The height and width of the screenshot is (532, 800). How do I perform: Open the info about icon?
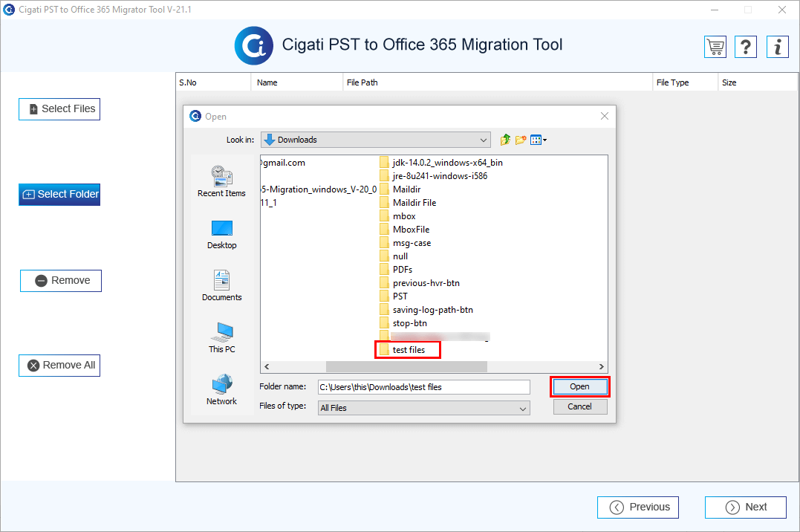(x=778, y=47)
